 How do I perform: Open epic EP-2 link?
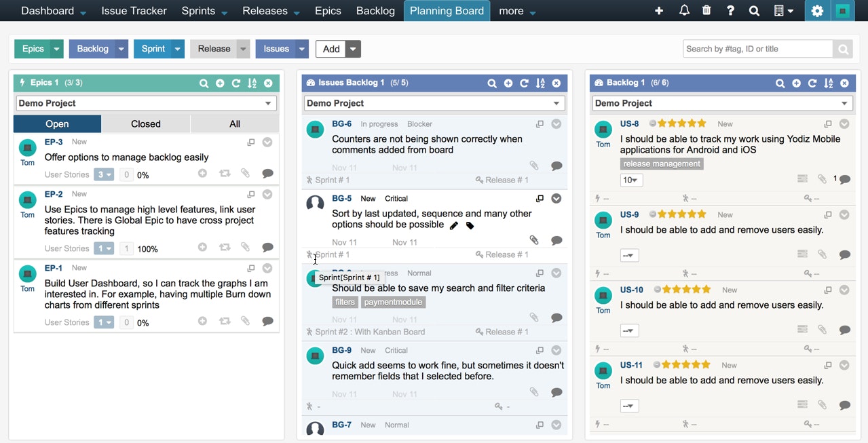pos(54,194)
